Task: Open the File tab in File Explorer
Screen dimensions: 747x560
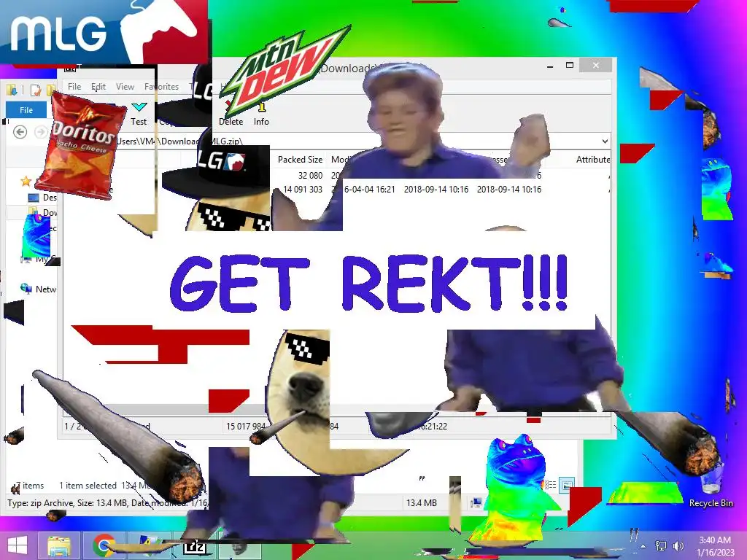Action: click(x=26, y=110)
